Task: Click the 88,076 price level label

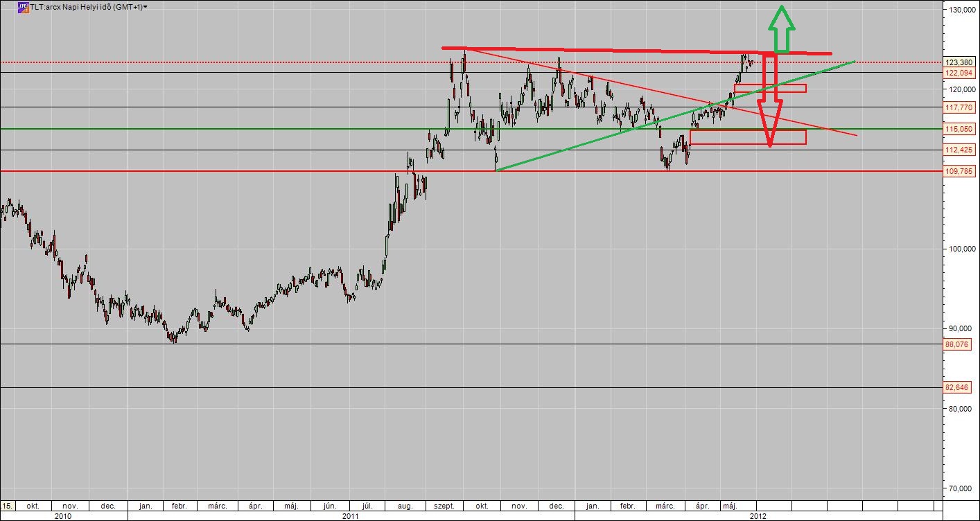Action: pos(956,344)
